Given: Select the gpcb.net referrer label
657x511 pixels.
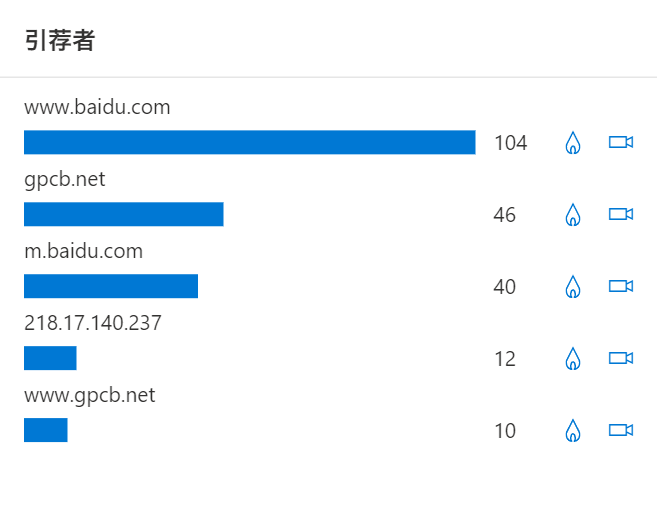Looking at the screenshot, I should (65, 180).
